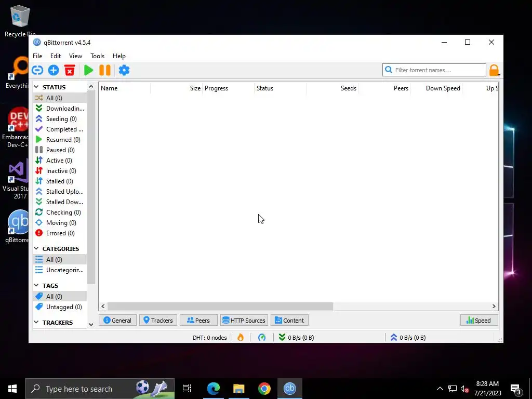
Task: Click the orange lock UI icon
Action: 494,70
